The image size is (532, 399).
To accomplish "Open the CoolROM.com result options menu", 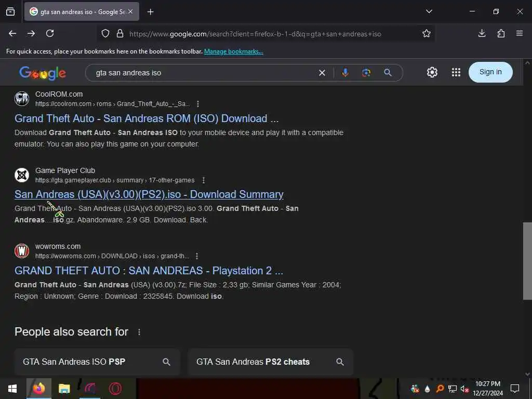I will pos(198,104).
